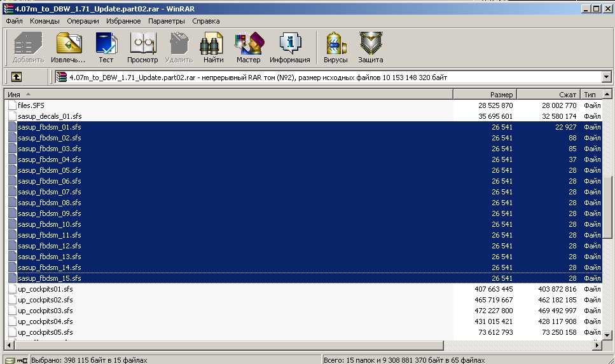Select the file sasup_fbdsm_04.sfs
This screenshot has width=615, height=364.
click(x=50, y=159)
